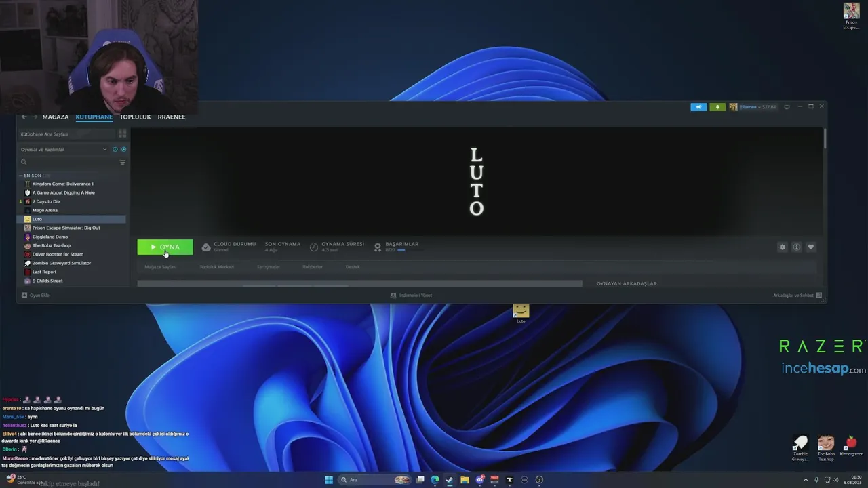The height and width of the screenshot is (488, 868).
Task: Click the Big Picture mode icon
Action: pyautogui.click(x=787, y=107)
